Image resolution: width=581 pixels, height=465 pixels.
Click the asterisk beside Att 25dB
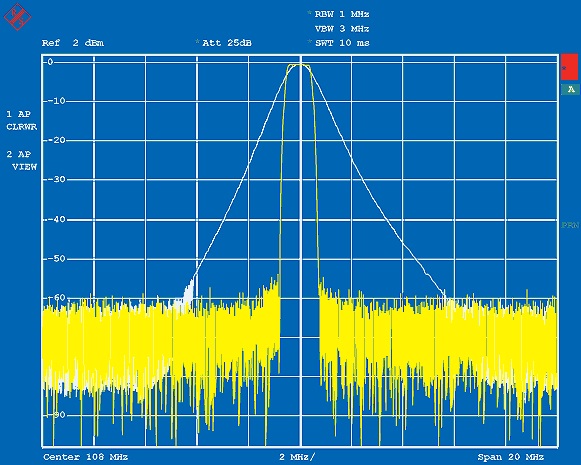197,42
